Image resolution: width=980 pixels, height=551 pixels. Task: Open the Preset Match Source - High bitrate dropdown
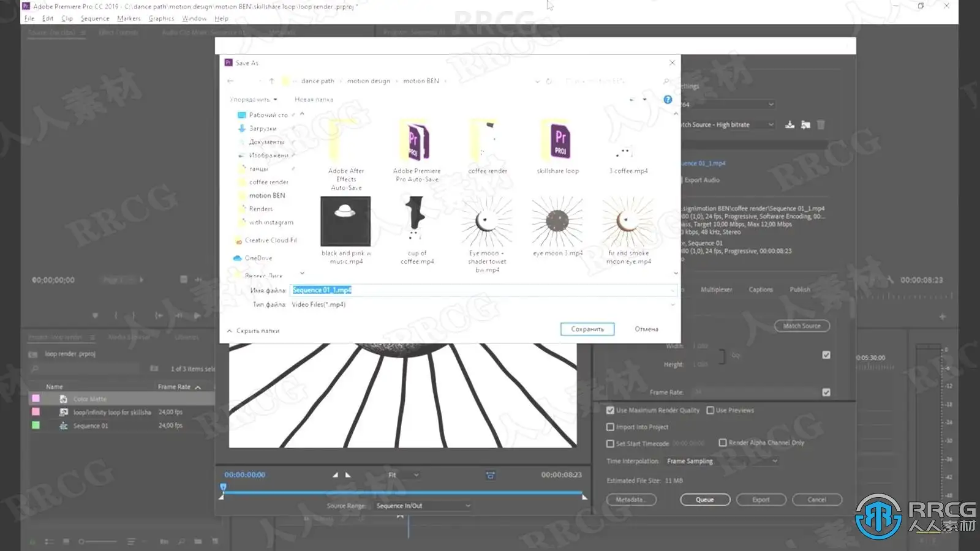pyautogui.click(x=728, y=125)
